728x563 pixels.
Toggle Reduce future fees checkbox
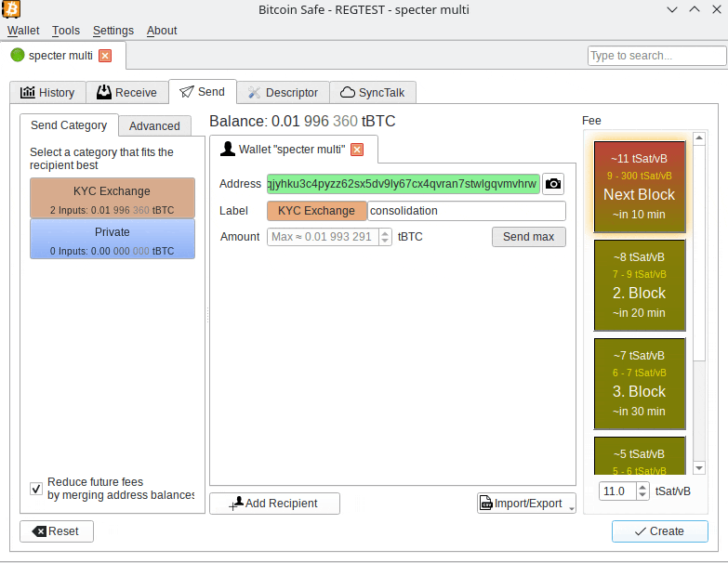pos(36,489)
